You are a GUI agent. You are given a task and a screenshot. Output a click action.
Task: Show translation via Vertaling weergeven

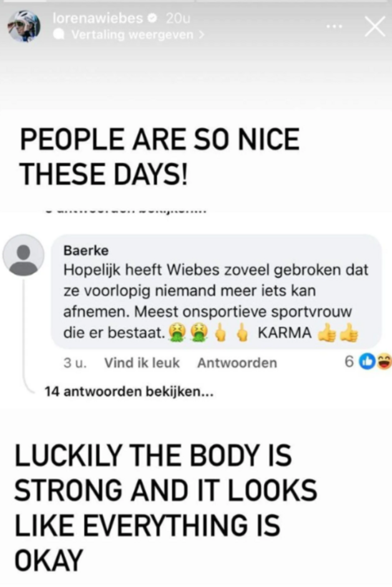tap(132, 35)
